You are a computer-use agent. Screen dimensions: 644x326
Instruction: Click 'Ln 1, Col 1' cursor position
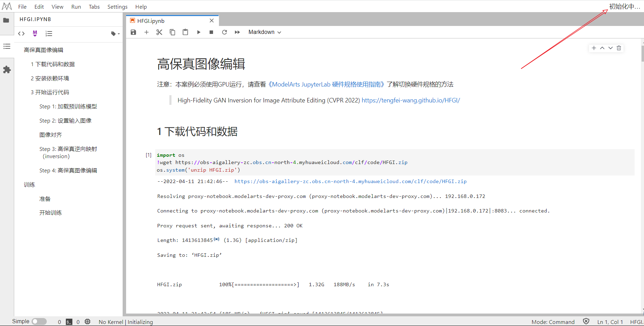pyautogui.click(x=610, y=322)
